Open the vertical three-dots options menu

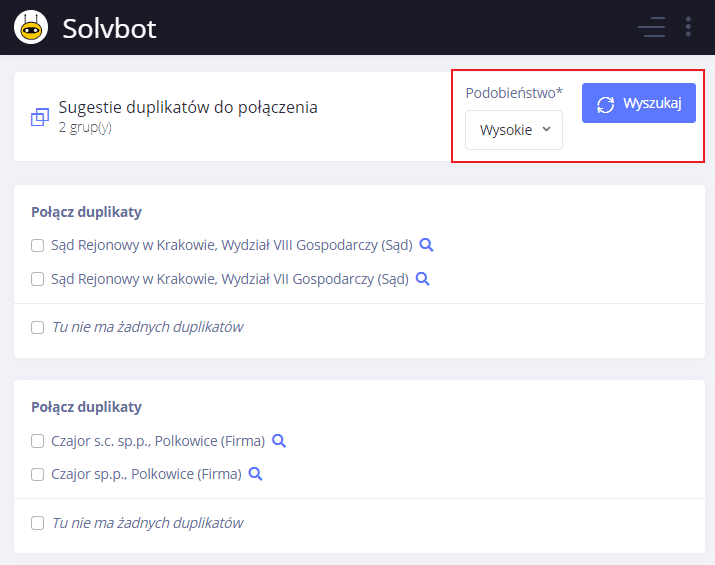[688, 27]
